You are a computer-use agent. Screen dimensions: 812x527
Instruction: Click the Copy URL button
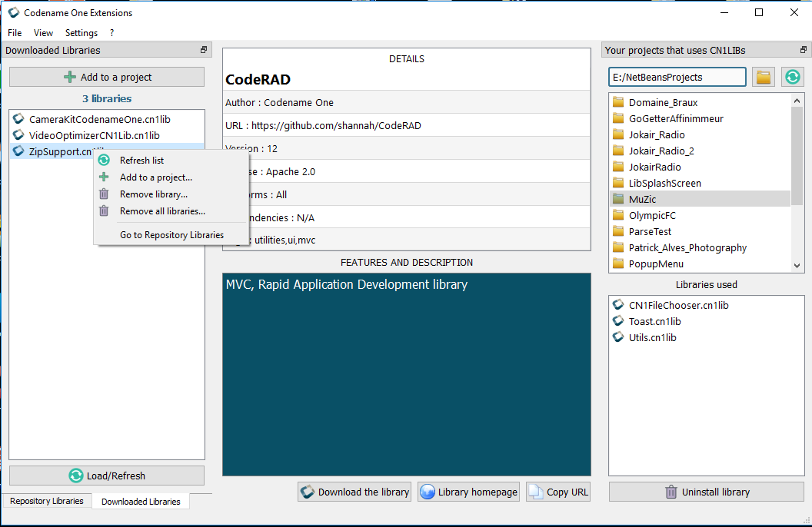point(558,492)
